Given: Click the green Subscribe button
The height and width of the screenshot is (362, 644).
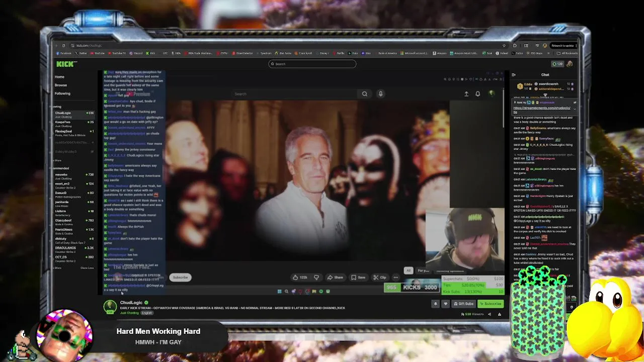Looking at the screenshot, I should 491,304.
